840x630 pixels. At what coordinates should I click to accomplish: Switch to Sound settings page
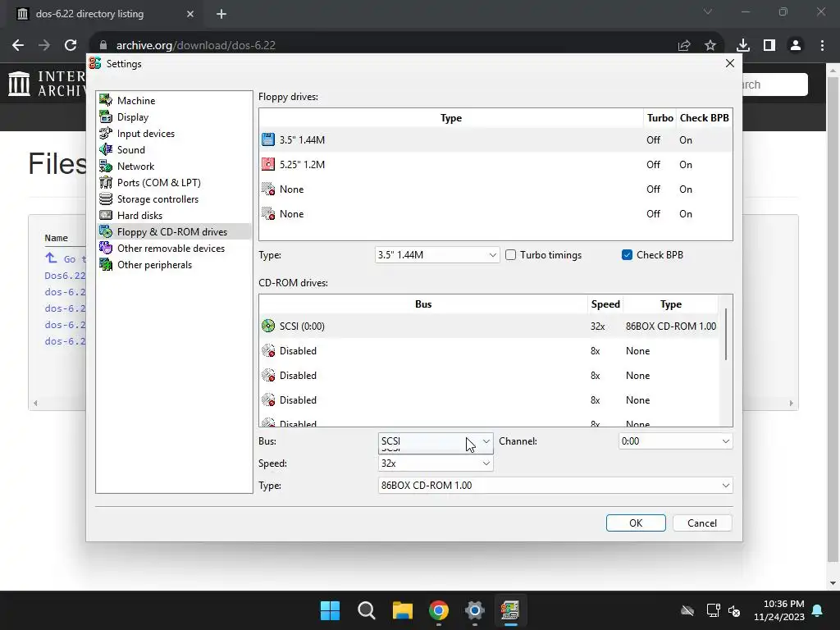click(130, 149)
